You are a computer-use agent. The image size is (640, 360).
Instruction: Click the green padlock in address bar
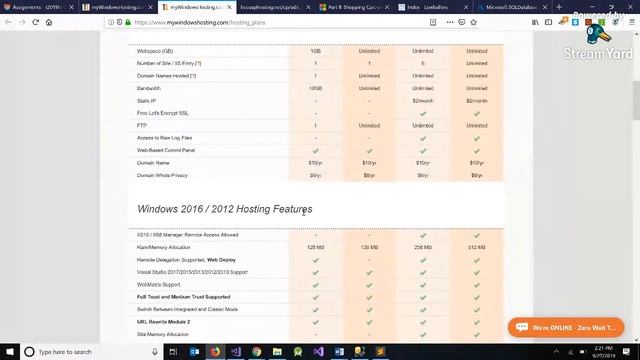[128, 22]
